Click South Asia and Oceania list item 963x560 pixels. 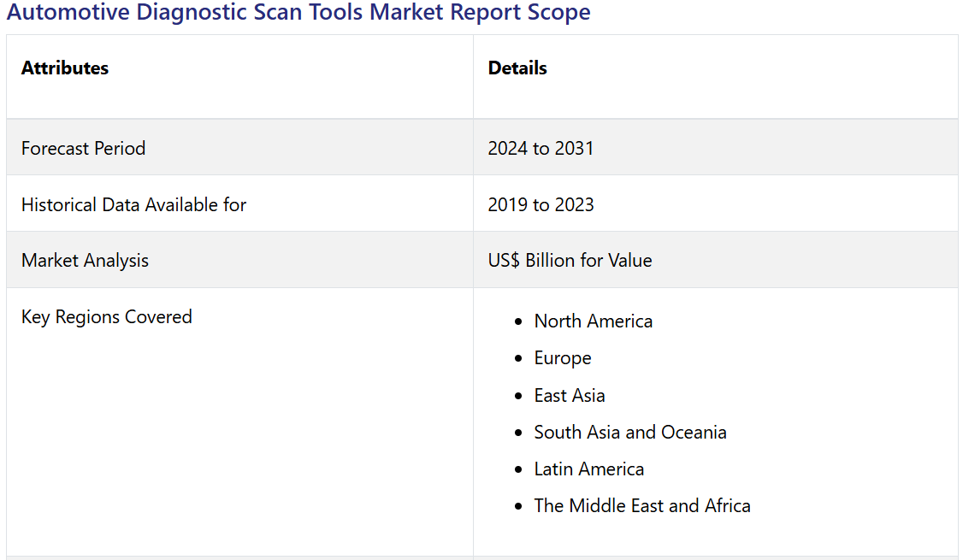tap(630, 433)
